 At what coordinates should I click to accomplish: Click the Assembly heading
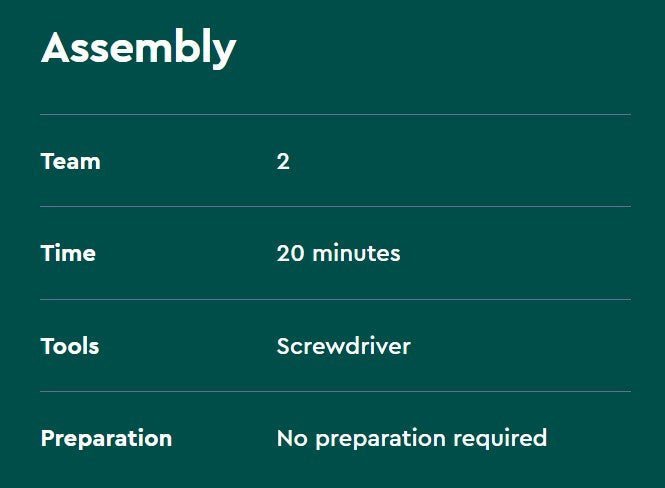(138, 48)
